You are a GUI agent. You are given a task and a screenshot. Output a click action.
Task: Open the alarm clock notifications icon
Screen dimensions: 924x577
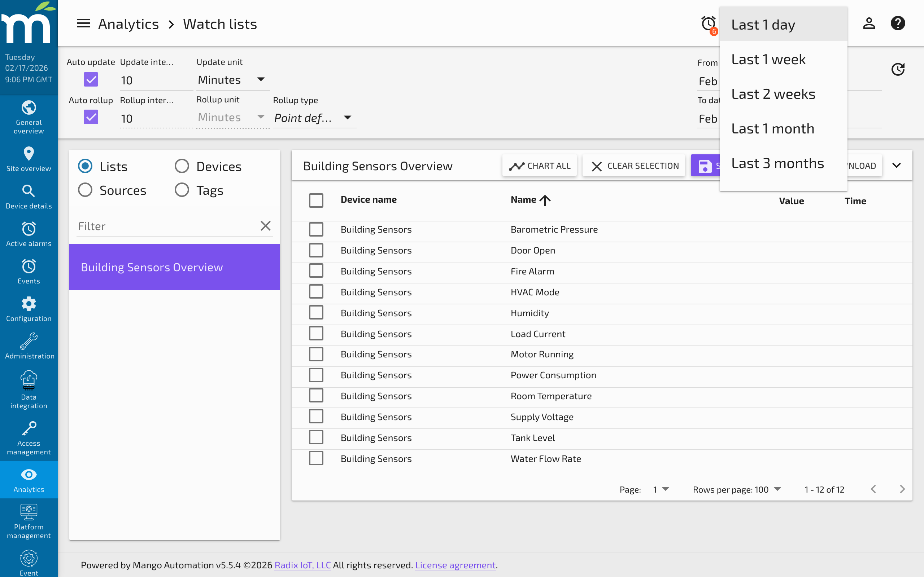point(708,23)
